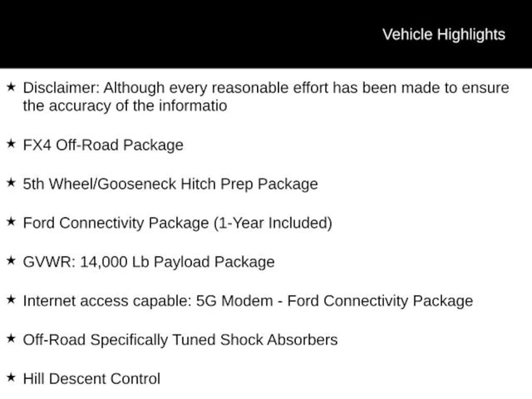Click the truncated 'accuracy of the informatio' line
This screenshot has width=532, height=399.
point(125,106)
